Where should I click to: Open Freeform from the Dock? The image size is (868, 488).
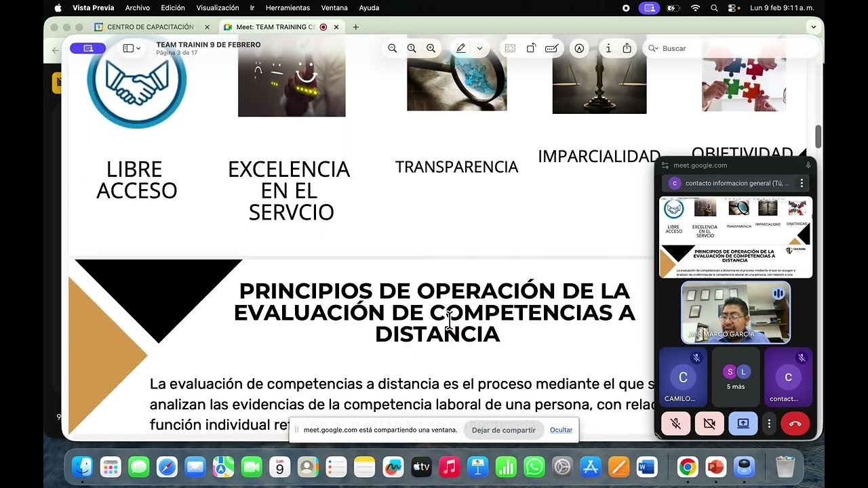(393, 467)
